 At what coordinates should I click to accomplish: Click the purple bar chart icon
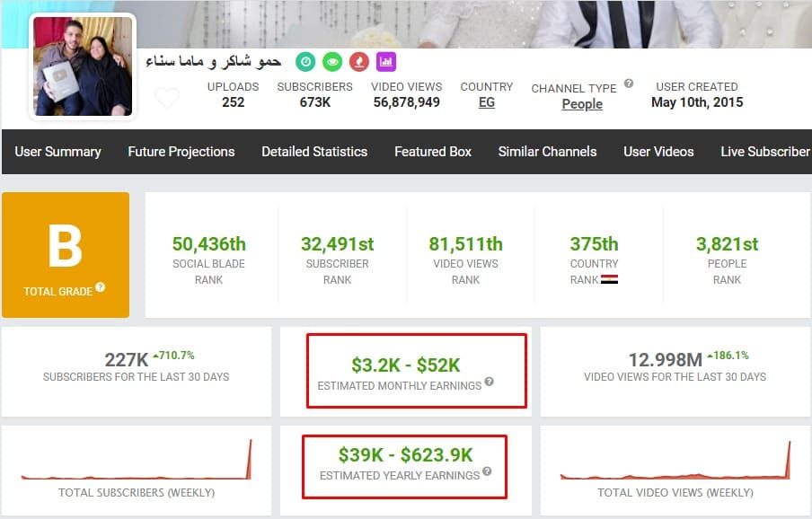pyautogui.click(x=386, y=61)
